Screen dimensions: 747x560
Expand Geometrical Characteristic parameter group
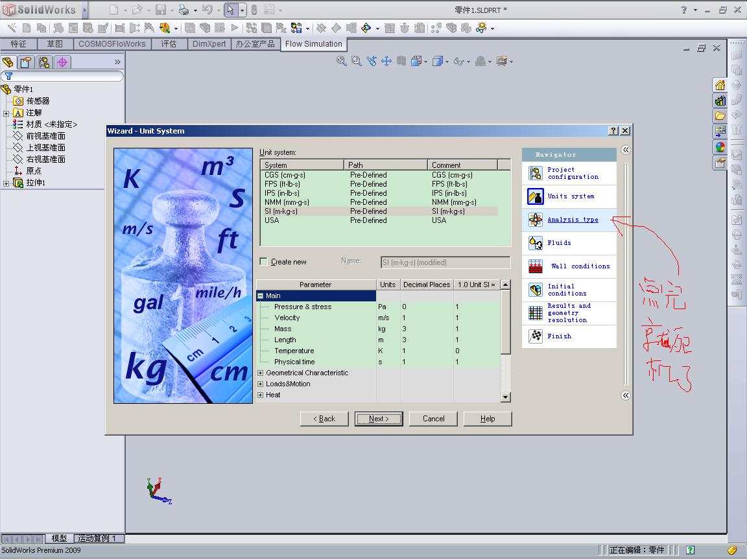pyautogui.click(x=261, y=373)
